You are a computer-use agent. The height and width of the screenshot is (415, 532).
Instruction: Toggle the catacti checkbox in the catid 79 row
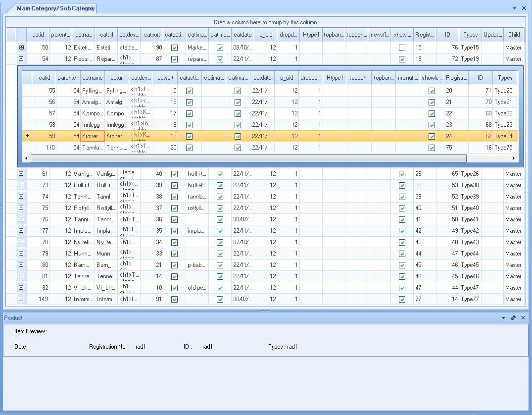[x=174, y=254]
